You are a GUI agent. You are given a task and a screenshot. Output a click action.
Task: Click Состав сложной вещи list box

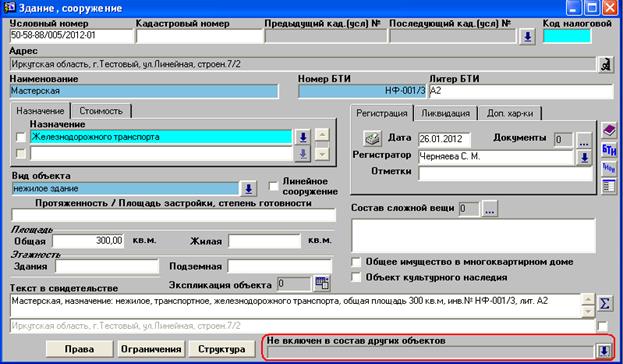[473, 236]
